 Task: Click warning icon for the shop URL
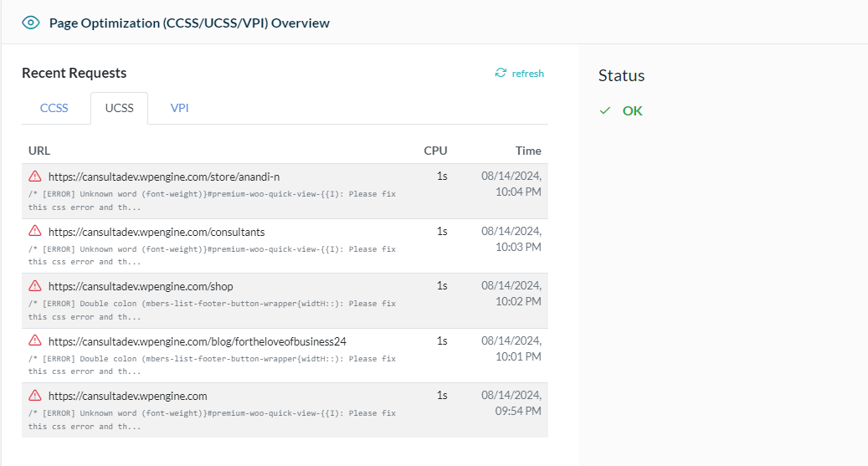(35, 285)
